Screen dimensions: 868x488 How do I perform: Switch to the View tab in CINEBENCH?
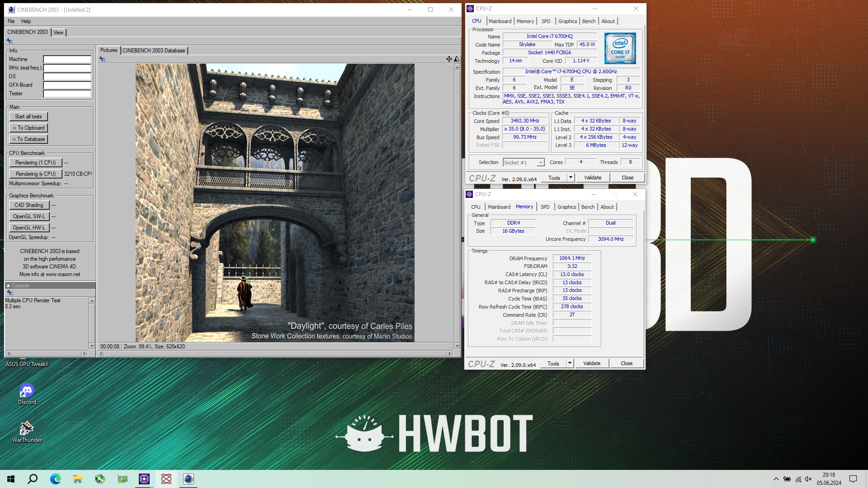[x=58, y=33]
